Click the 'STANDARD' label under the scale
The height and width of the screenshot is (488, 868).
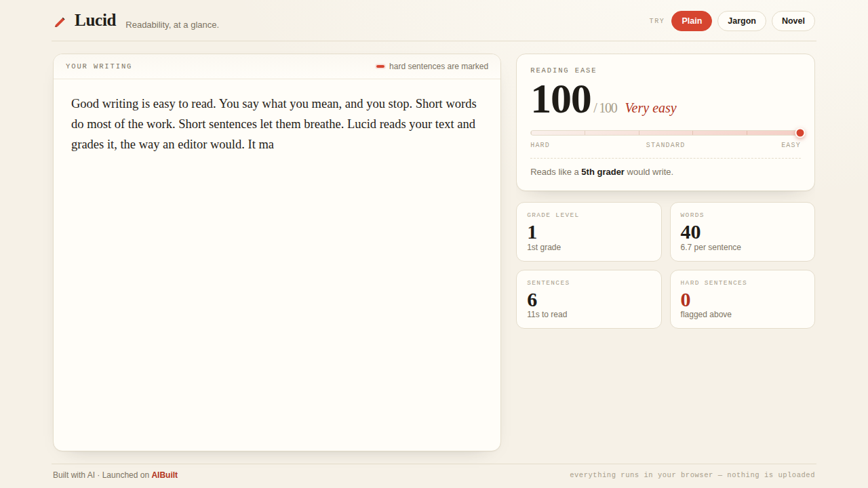tap(665, 145)
